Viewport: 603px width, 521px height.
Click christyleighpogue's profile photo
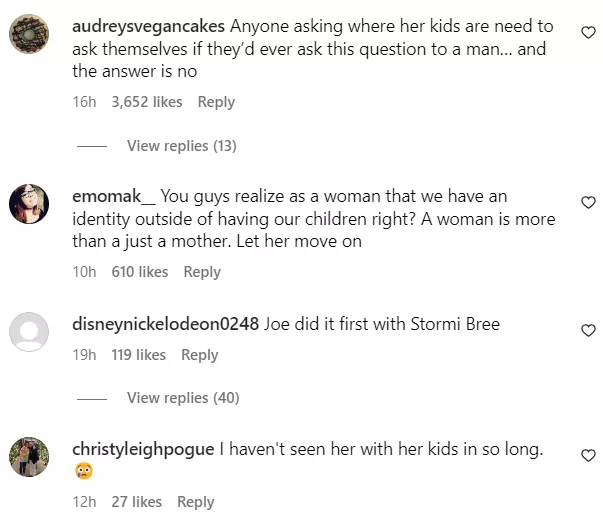[x=30, y=457]
